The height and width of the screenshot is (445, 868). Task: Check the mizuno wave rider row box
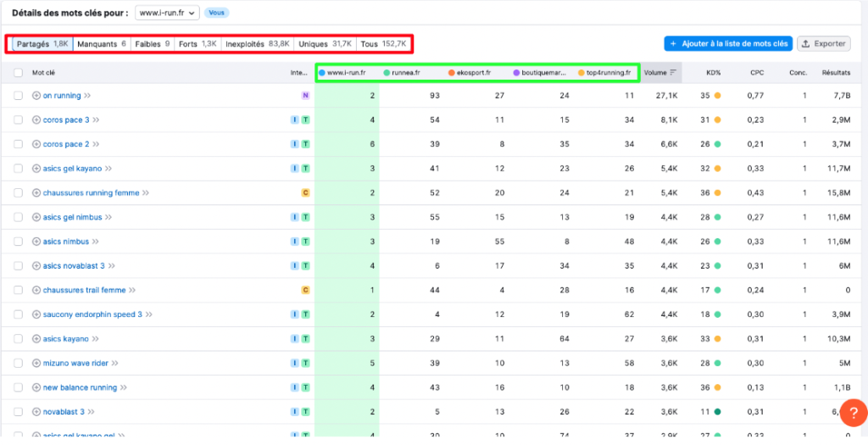pos(19,364)
